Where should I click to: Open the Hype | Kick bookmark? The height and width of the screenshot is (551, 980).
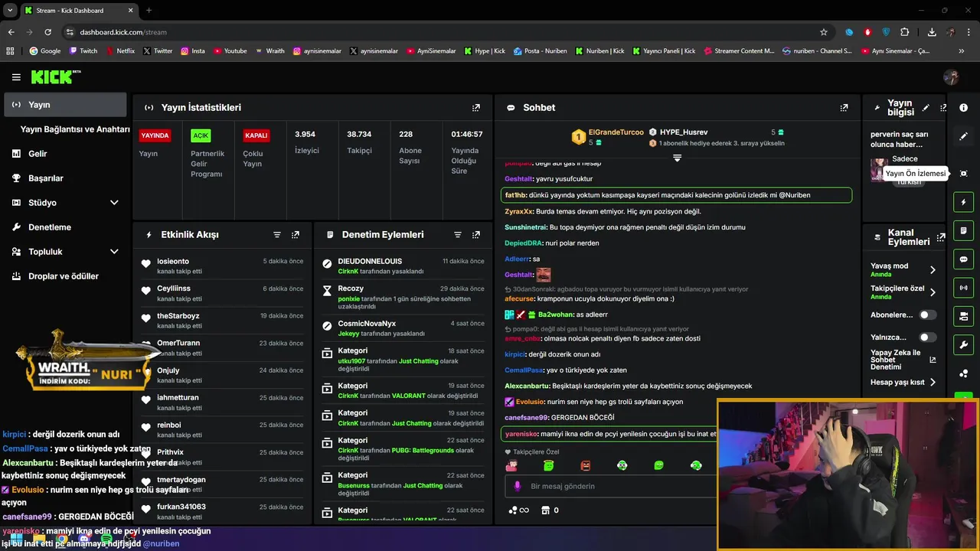tap(485, 51)
